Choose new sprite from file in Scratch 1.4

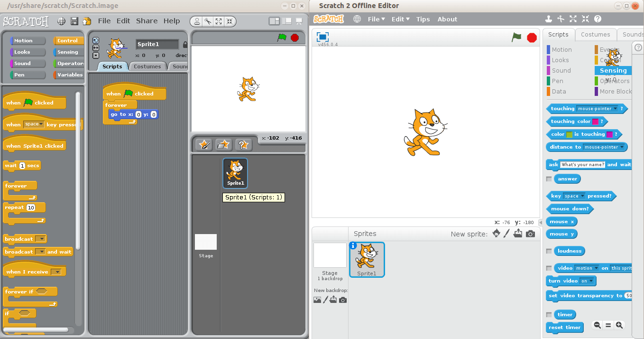(223, 144)
